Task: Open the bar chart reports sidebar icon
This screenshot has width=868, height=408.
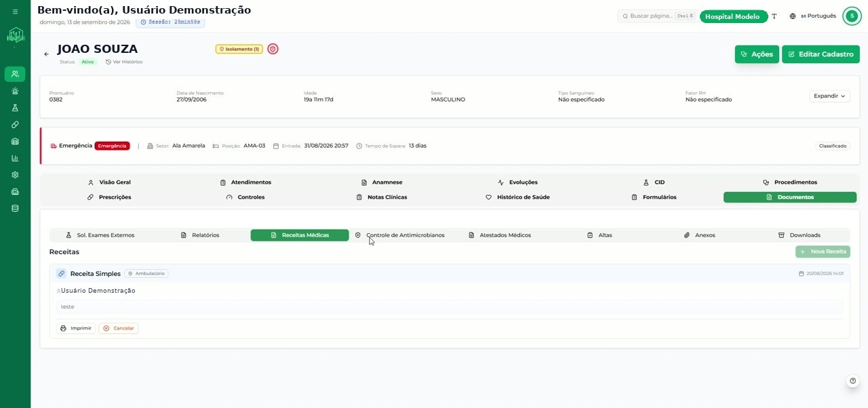Action: [15, 158]
